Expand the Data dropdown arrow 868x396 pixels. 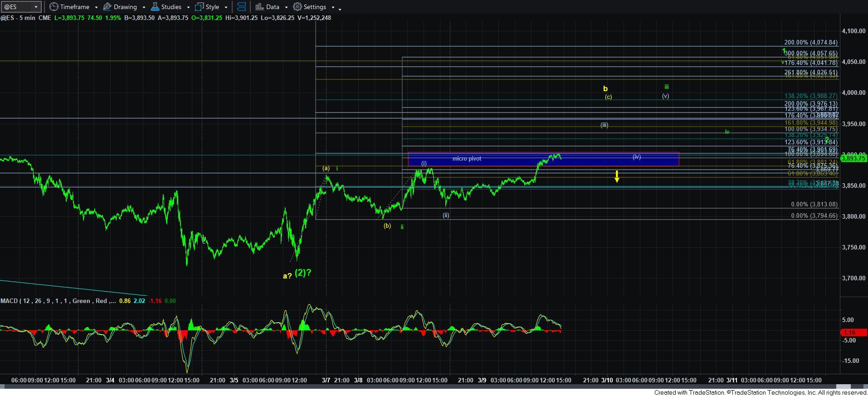(x=286, y=7)
